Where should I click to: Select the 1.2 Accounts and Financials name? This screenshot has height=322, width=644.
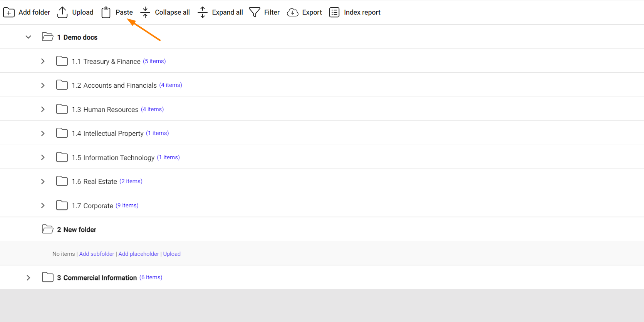tap(114, 85)
